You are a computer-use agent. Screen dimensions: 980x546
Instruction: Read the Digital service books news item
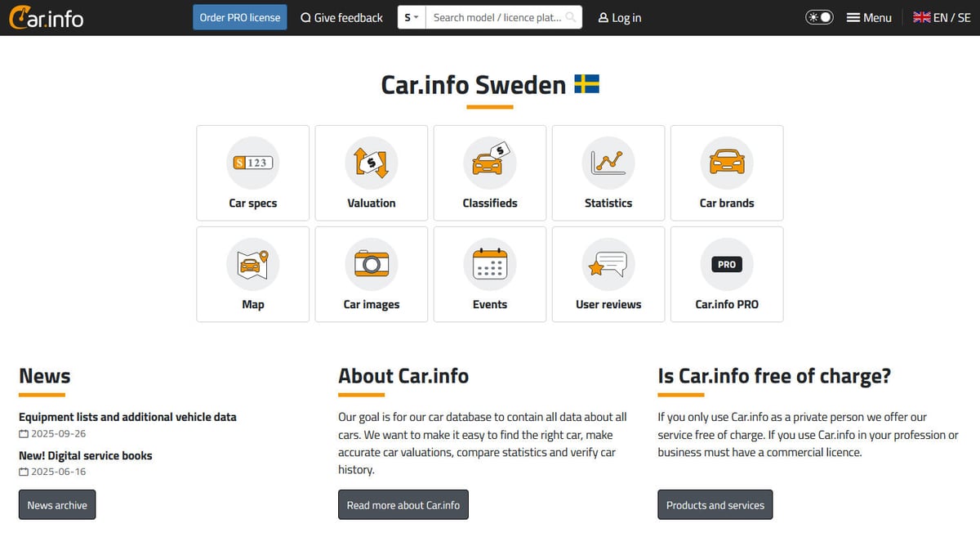click(x=85, y=455)
